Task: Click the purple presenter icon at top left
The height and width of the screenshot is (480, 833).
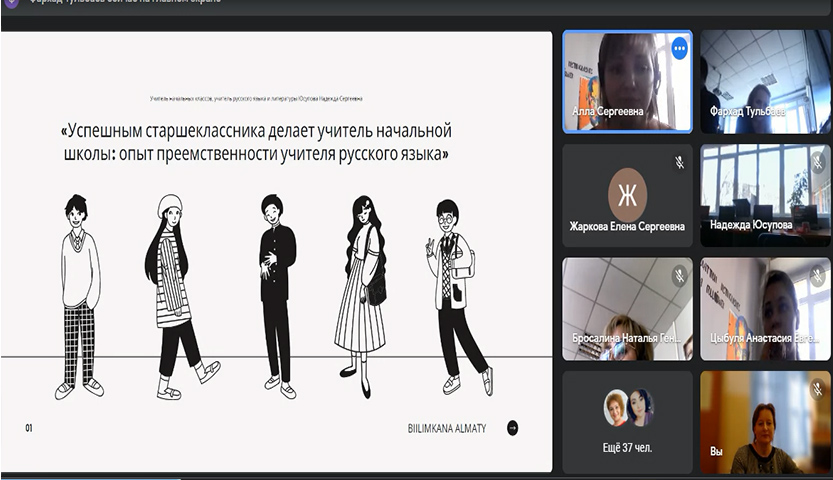Action: [11, 3]
